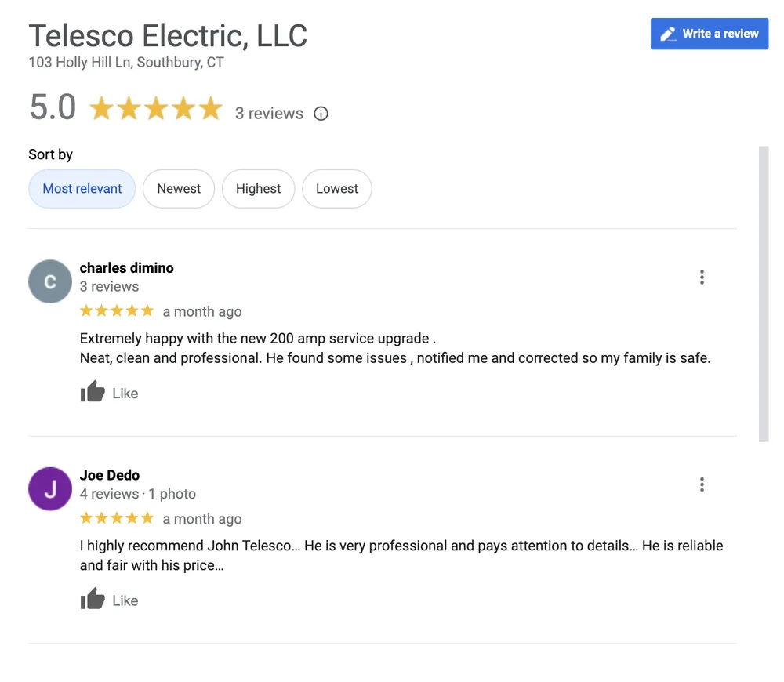784x682 pixels.
Task: Click the pencil icon in the review button
Action: 667,34
